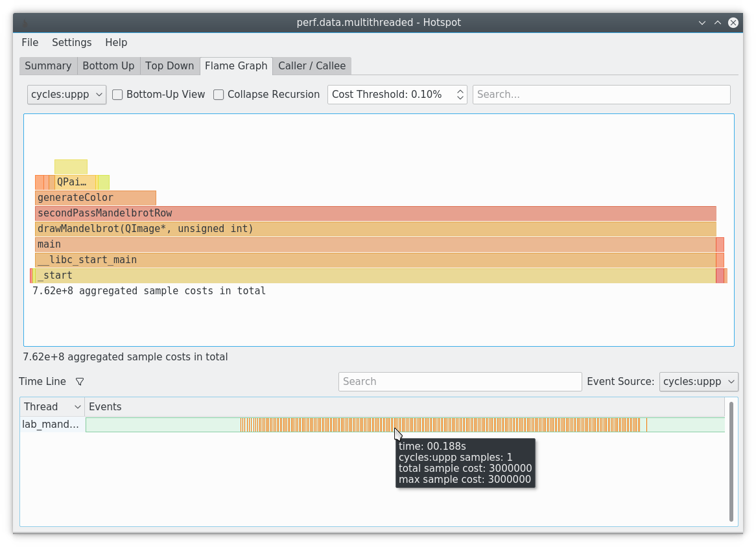Open the Caller / Callee tab

point(312,65)
